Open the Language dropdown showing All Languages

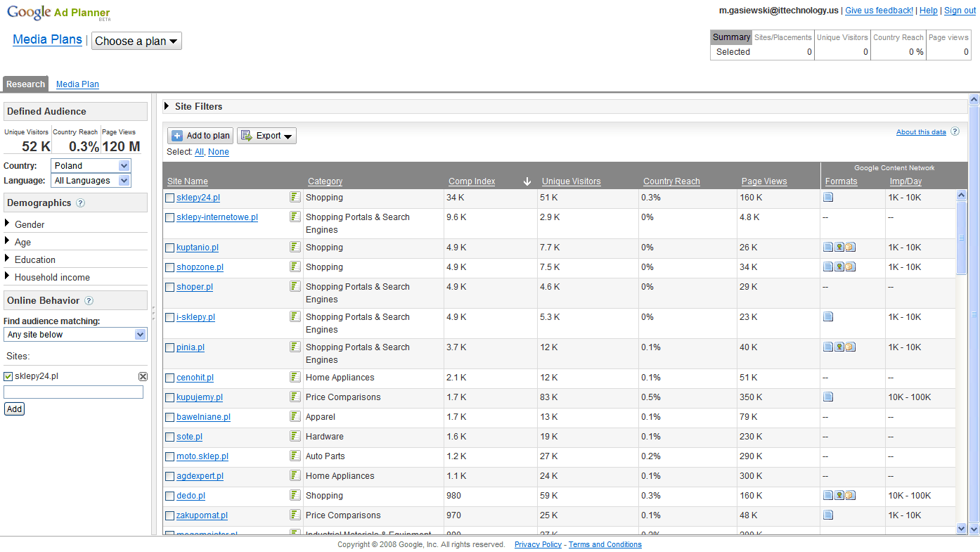point(91,181)
